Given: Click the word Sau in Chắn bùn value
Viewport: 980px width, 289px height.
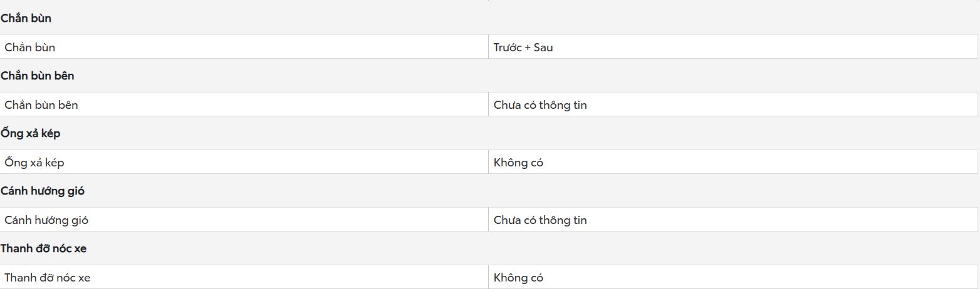Looking at the screenshot, I should pyautogui.click(x=543, y=48).
